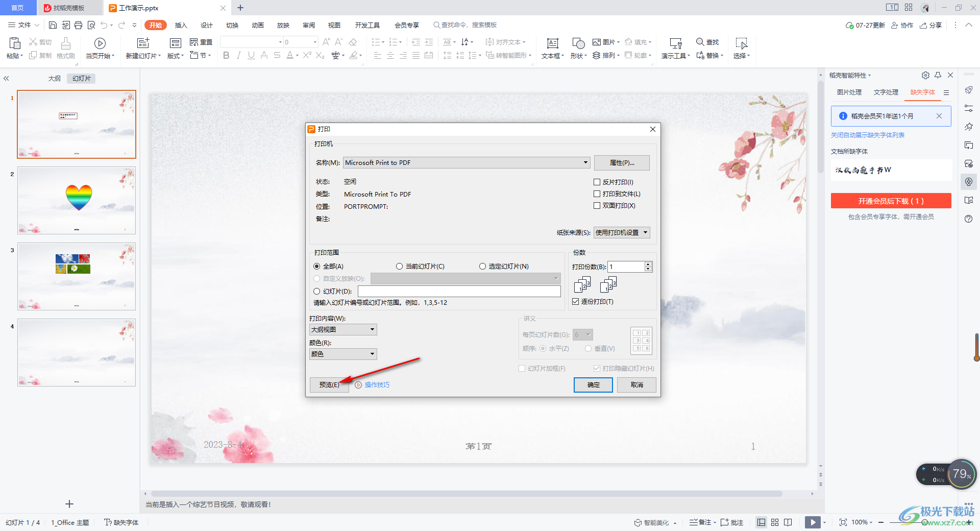Switch to the 图片处理 panel tab
This screenshot has width=980, height=531.
pyautogui.click(x=849, y=92)
